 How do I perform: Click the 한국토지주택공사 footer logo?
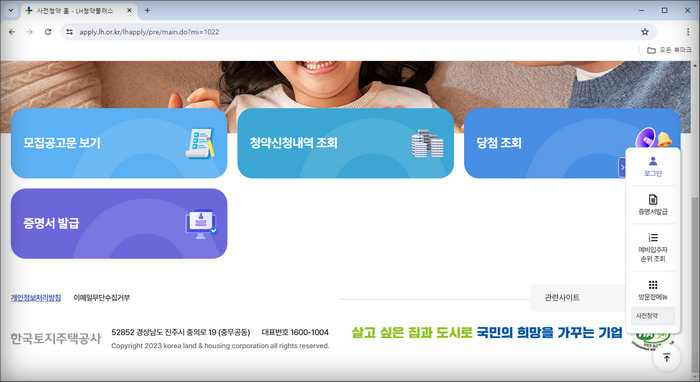56,339
